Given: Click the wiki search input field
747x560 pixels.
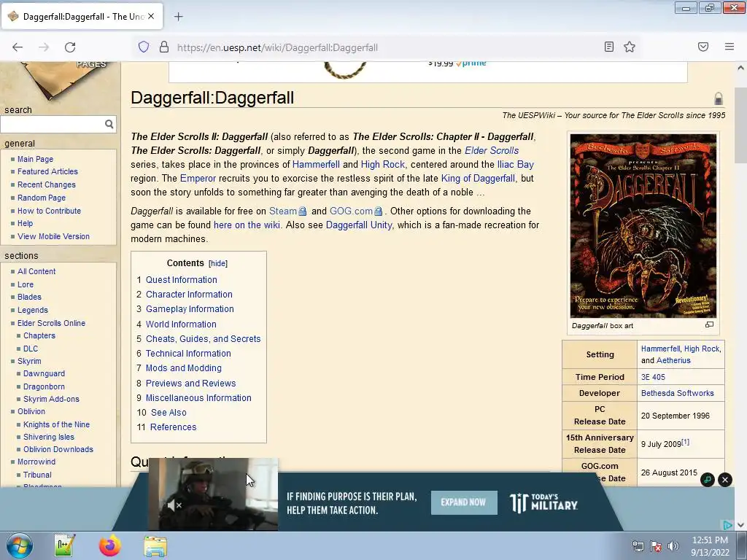Looking at the screenshot, I should tap(53, 124).
